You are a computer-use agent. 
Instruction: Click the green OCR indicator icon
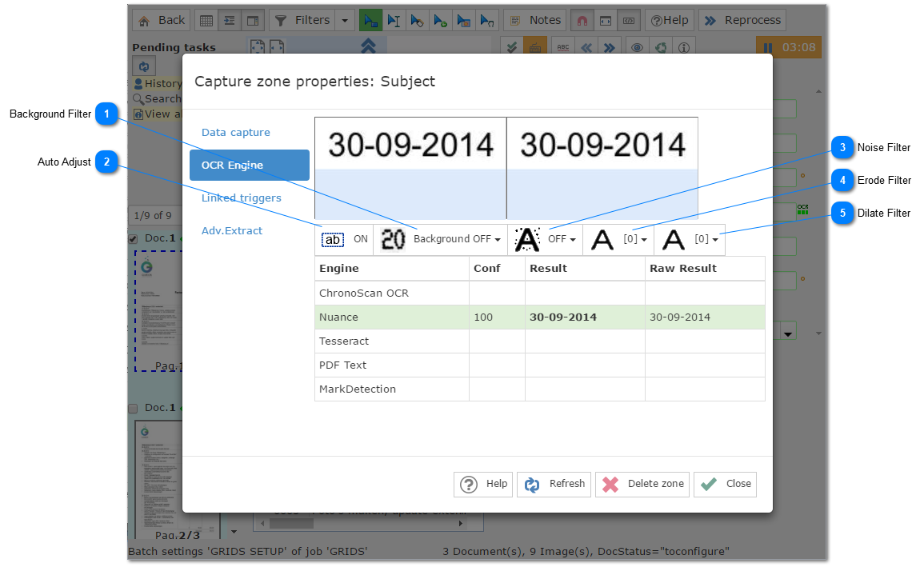[802, 209]
